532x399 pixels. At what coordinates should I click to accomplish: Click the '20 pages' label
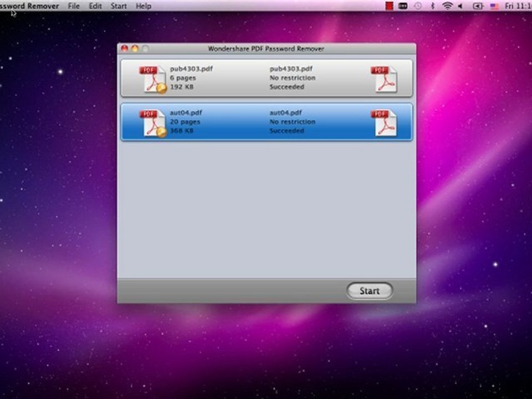pos(185,122)
